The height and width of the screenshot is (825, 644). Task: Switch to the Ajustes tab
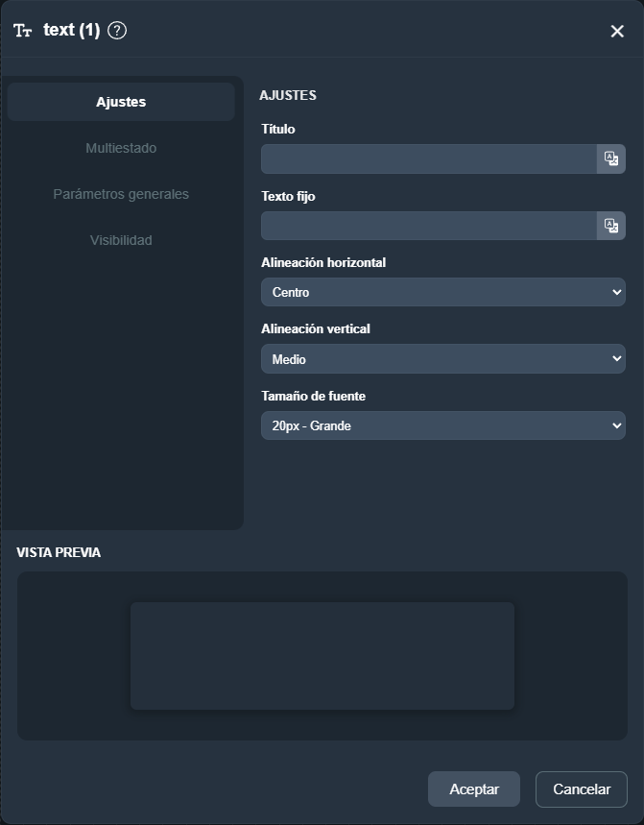pyautogui.click(x=121, y=102)
